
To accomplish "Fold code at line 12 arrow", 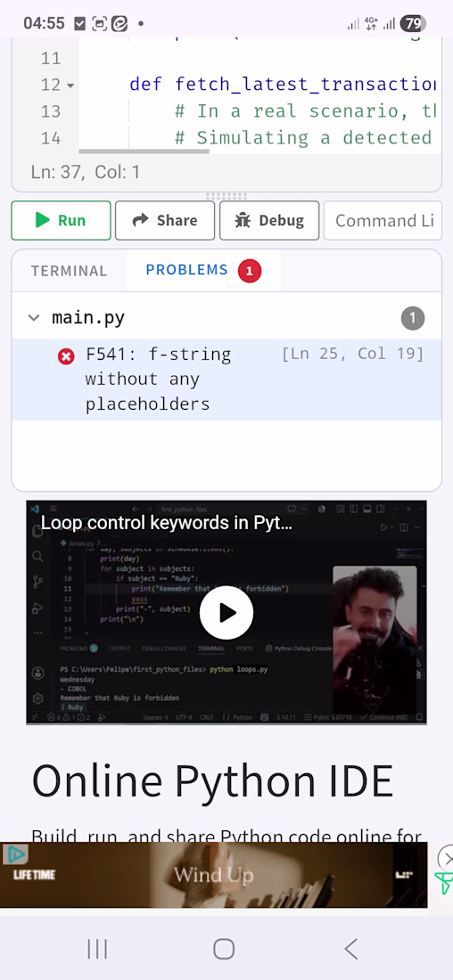I will click(x=70, y=85).
